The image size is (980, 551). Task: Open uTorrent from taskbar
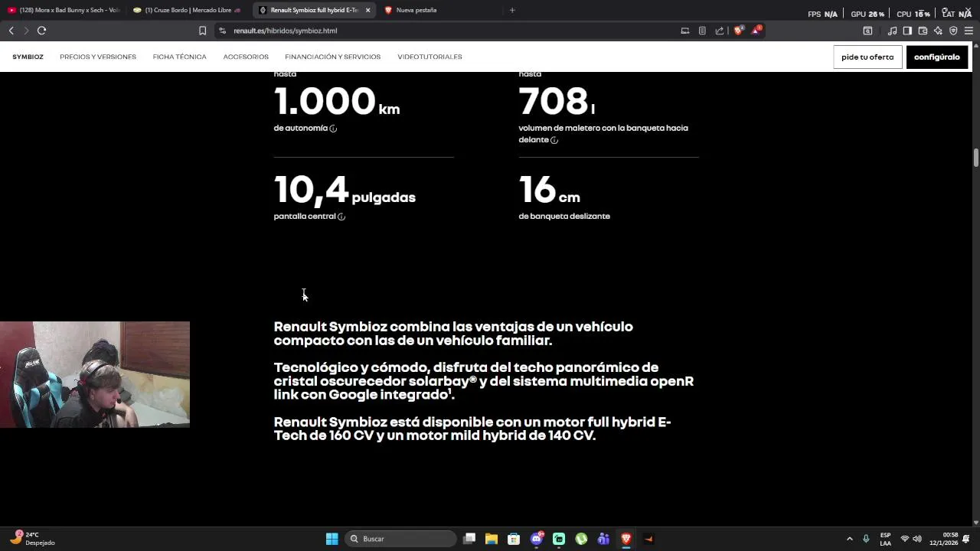(581, 539)
